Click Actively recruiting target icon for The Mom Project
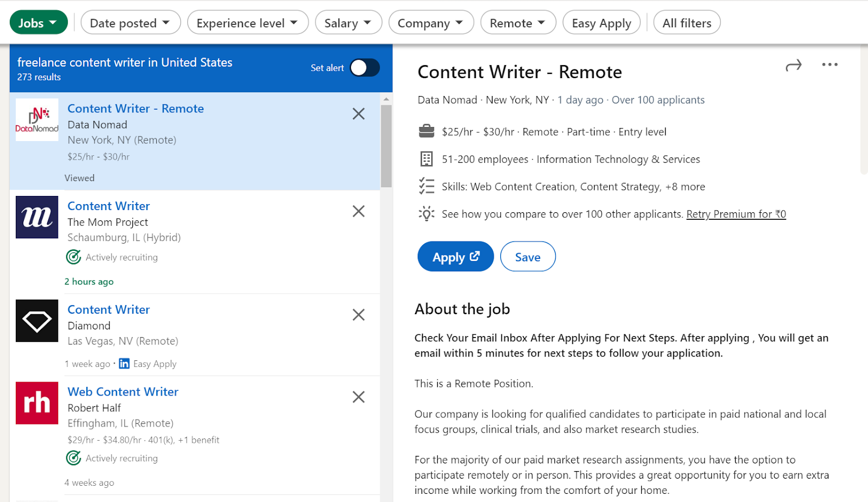868x502 pixels. coord(73,257)
